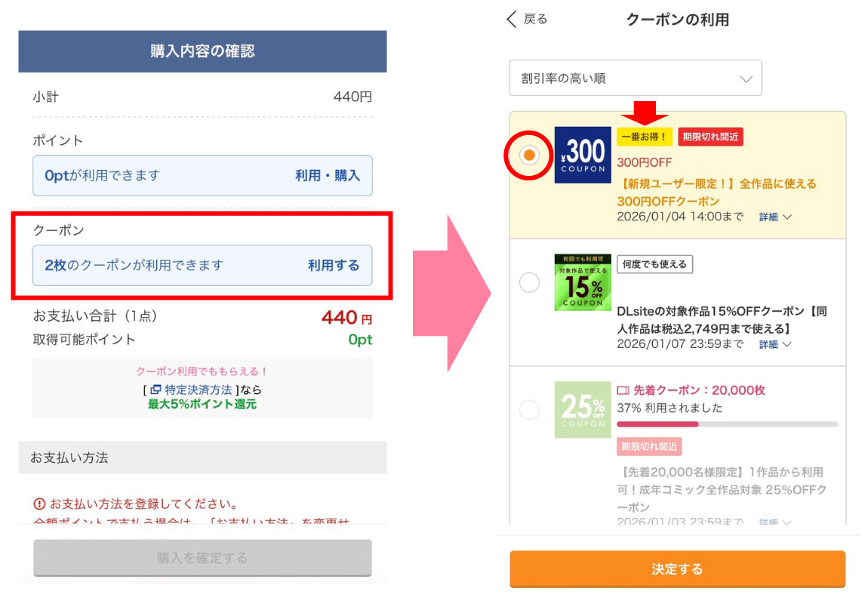Click the 先着クーポン ticket icon
The image size is (868, 604).
(623, 390)
